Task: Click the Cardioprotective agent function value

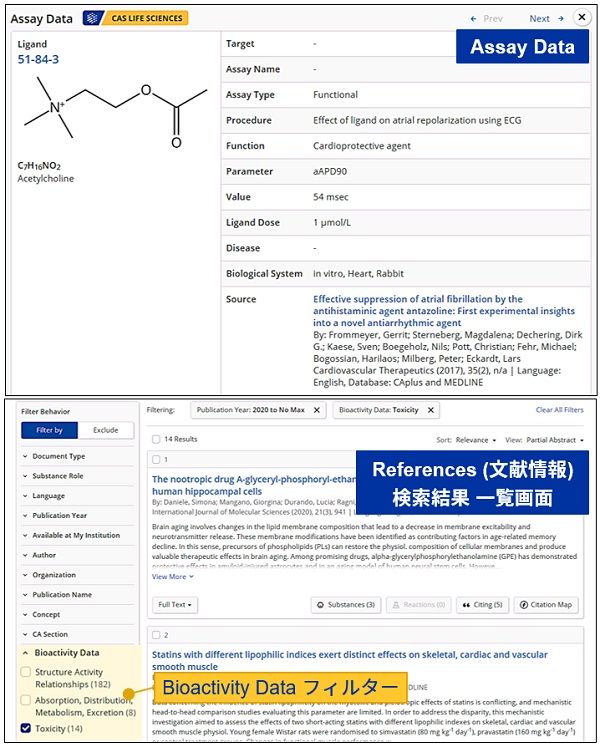Action: click(362, 146)
